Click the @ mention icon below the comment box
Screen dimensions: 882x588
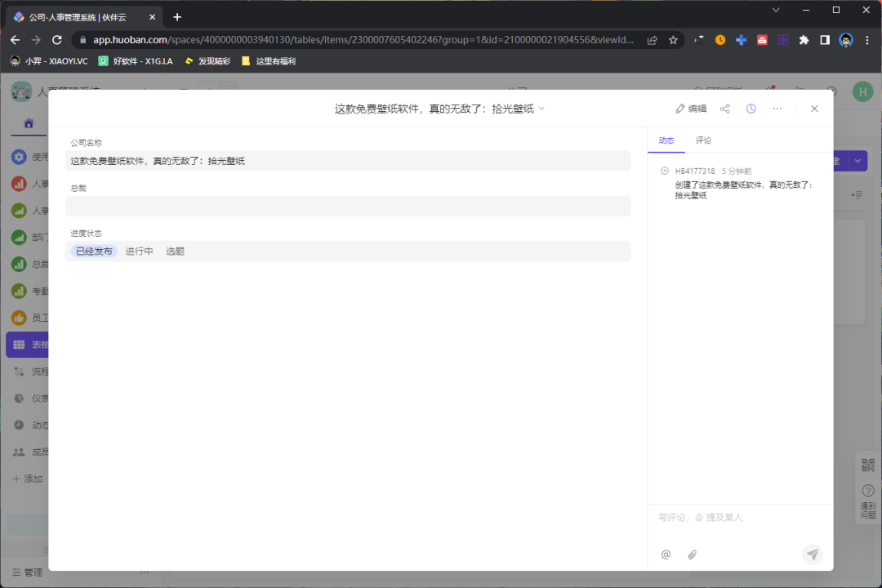click(x=666, y=555)
